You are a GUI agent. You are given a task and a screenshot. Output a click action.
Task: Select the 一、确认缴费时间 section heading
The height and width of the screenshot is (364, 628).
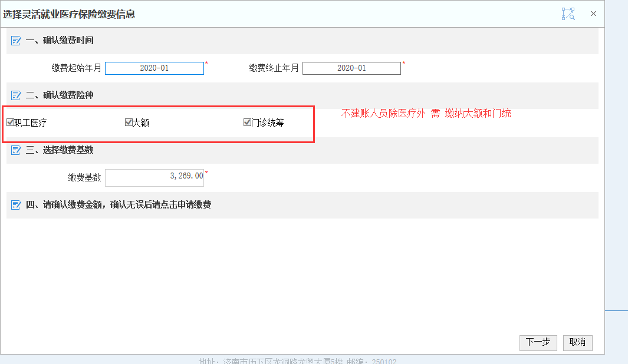60,41
